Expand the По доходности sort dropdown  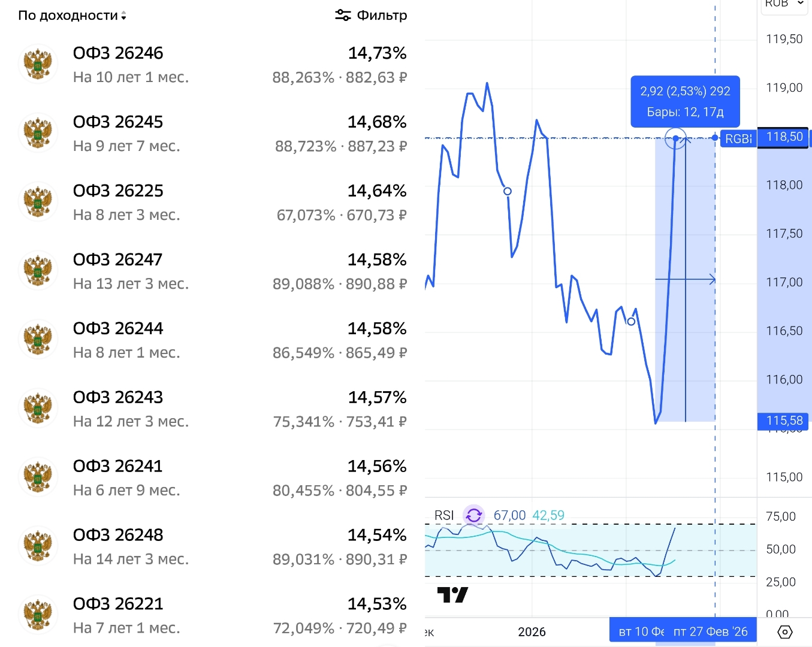coord(72,16)
